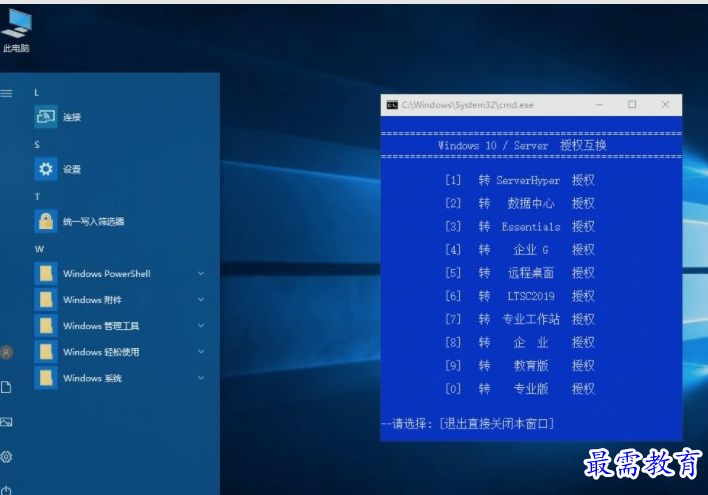Click option [7] 转 专业工作站 授权
The width and height of the screenshot is (708, 495).
(x=520, y=319)
